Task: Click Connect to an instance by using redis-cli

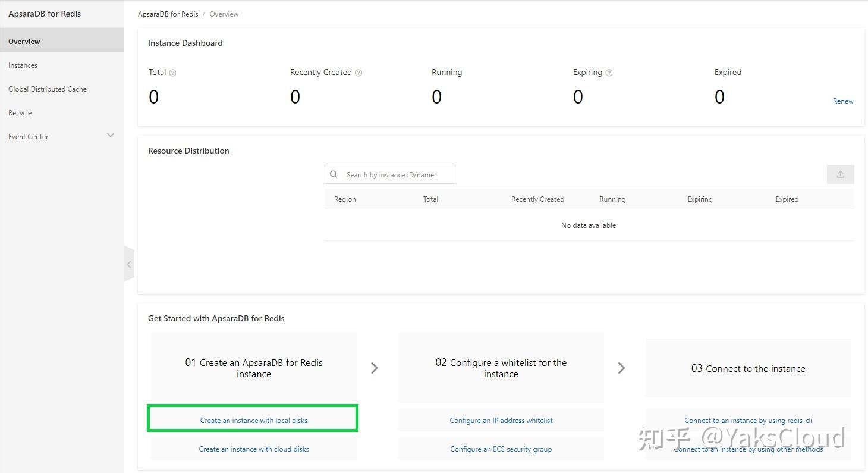Action: [x=748, y=421]
